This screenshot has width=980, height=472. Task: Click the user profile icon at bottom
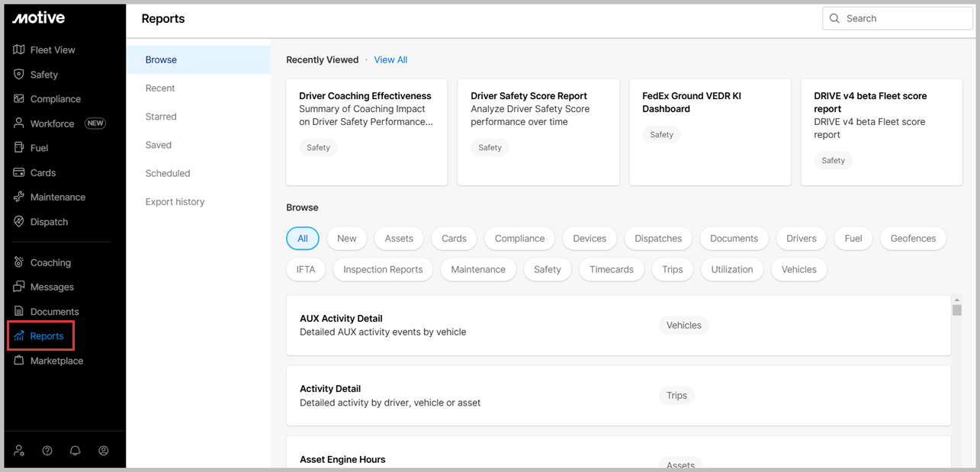pos(104,451)
